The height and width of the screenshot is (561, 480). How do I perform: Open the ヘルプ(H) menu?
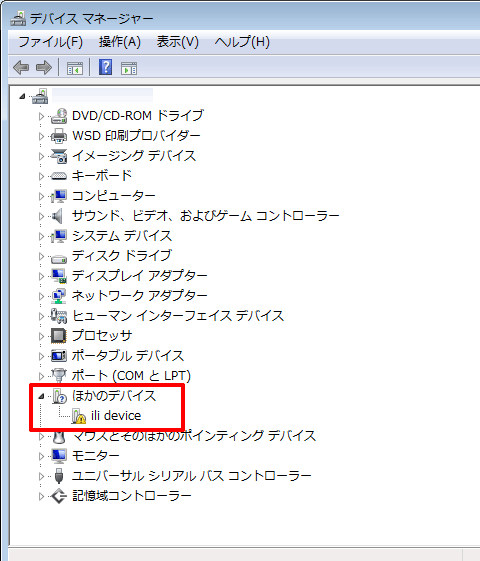(242, 42)
